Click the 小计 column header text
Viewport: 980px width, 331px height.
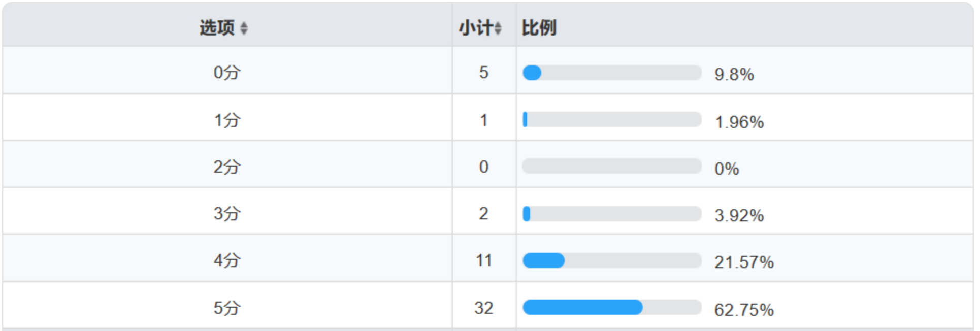click(x=476, y=28)
